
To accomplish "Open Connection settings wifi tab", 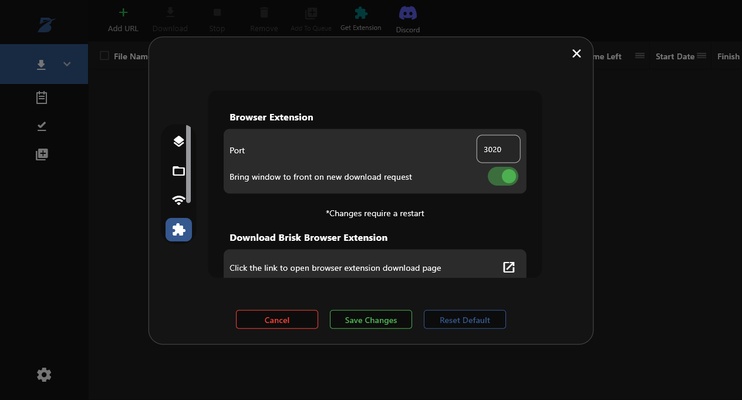I will coord(178,200).
